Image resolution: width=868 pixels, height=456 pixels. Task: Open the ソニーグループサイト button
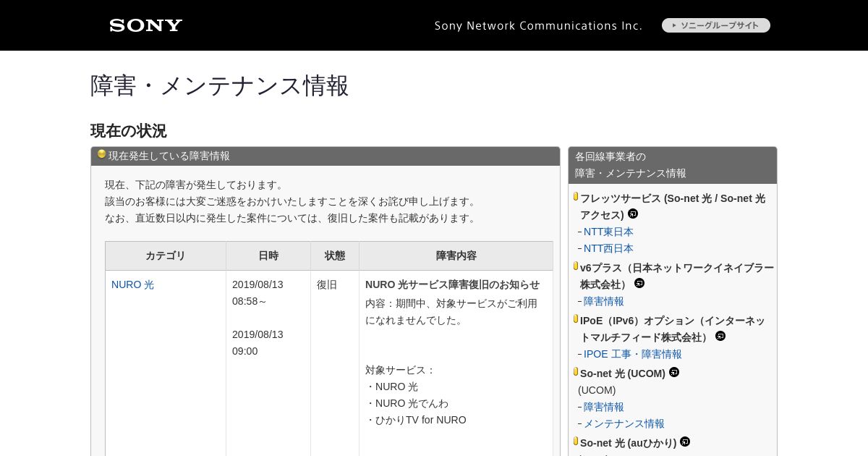tap(716, 25)
